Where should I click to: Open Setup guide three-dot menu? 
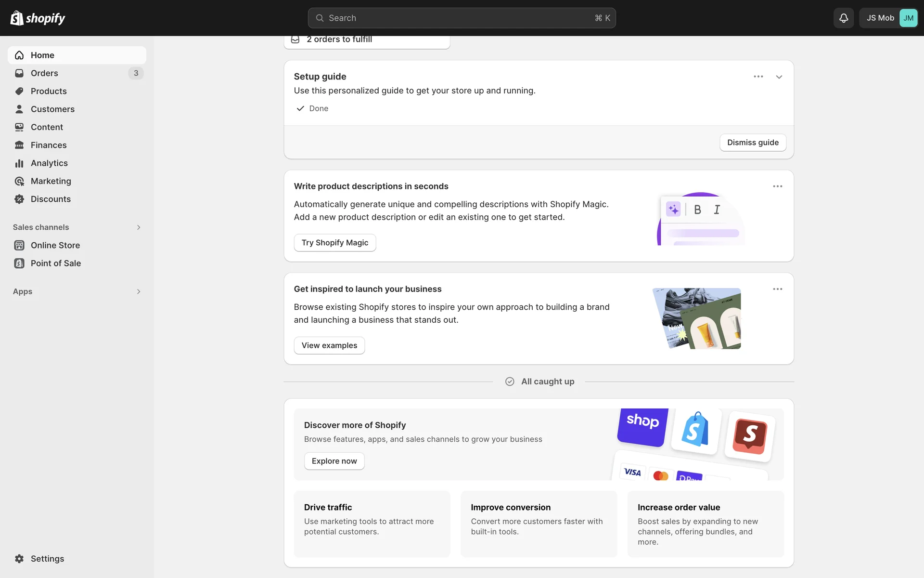point(758,77)
